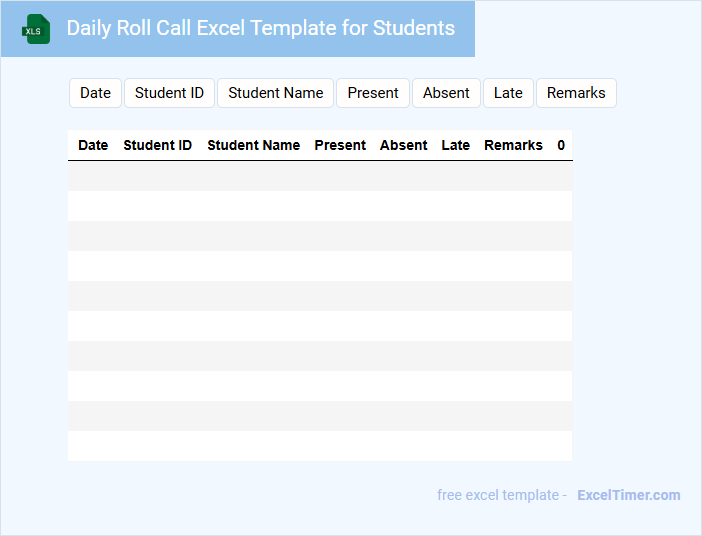Click the Date tag button
Viewport: 702px width, 536px height.
(95, 93)
